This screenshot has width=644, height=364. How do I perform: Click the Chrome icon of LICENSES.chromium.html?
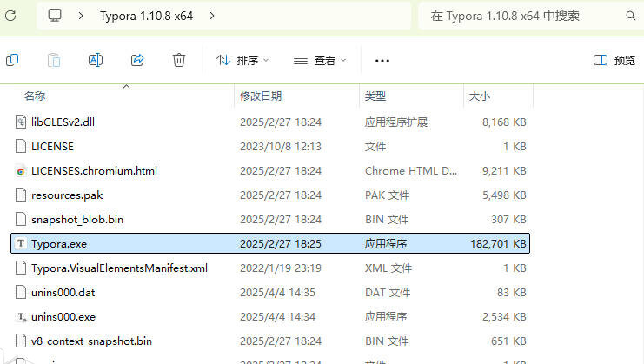pyautogui.click(x=21, y=171)
